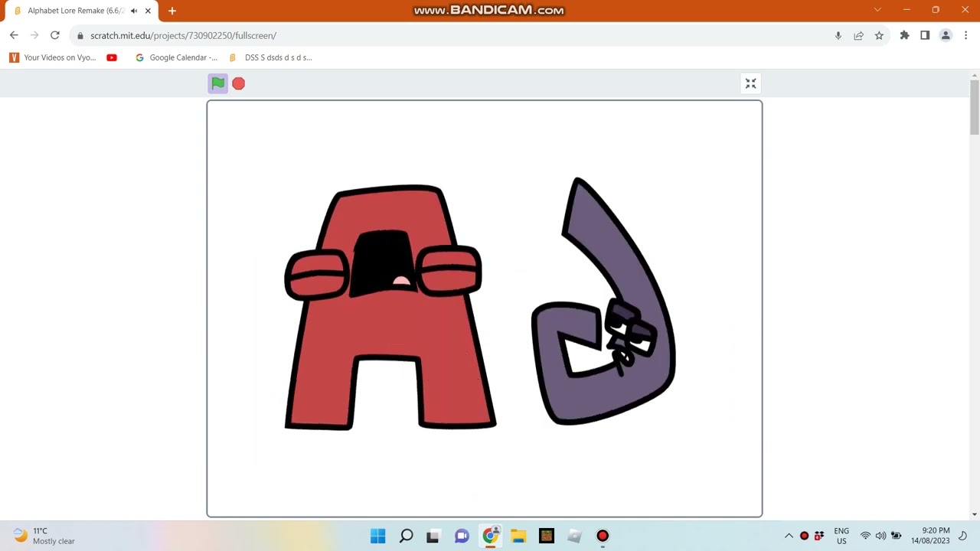Open Chrome extensions puzzle icon
Viewport: 980px width, 551px height.
pos(904,35)
